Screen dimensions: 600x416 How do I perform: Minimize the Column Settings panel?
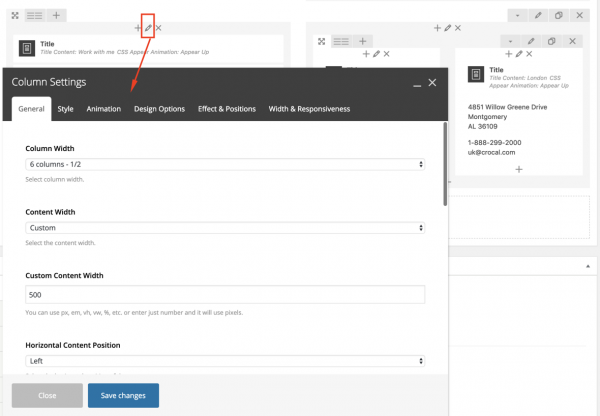414,83
